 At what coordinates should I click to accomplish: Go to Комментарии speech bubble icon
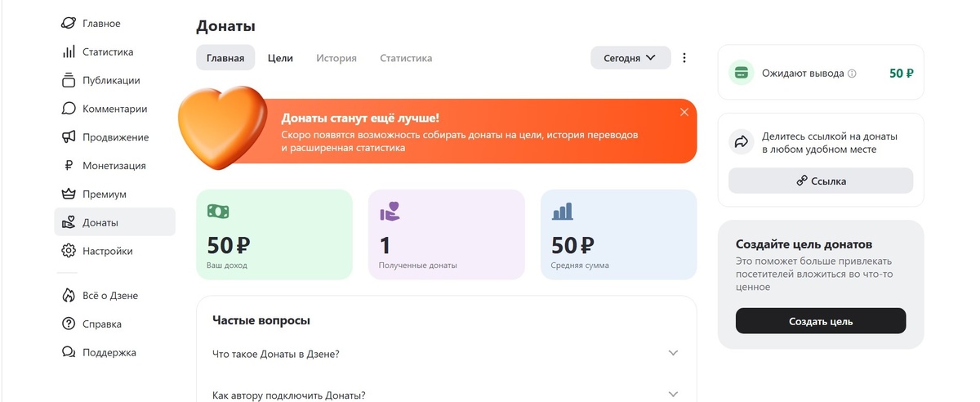click(69, 109)
